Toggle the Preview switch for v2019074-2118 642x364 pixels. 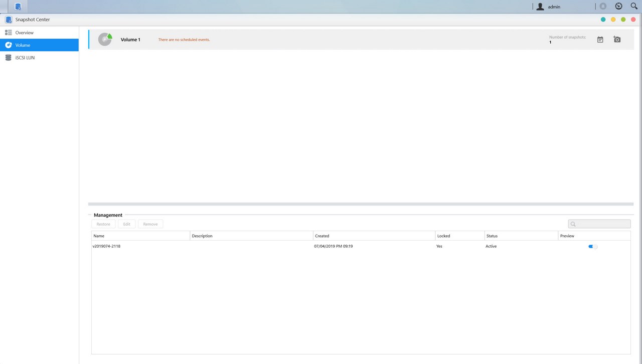point(593,246)
